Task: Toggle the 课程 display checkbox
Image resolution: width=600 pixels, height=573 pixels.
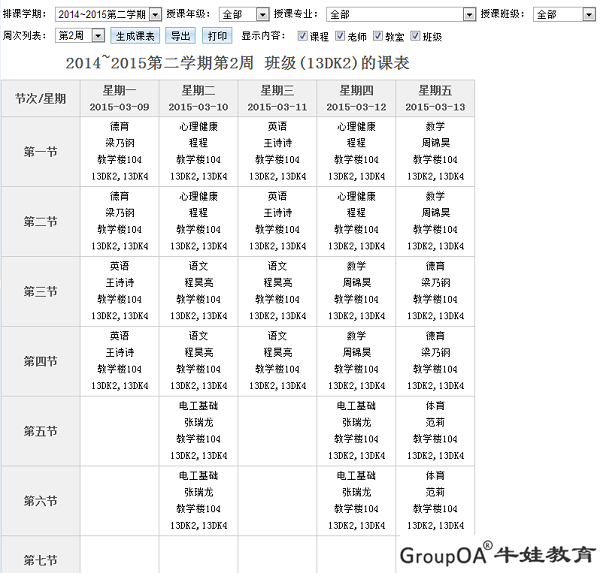Action: point(302,36)
